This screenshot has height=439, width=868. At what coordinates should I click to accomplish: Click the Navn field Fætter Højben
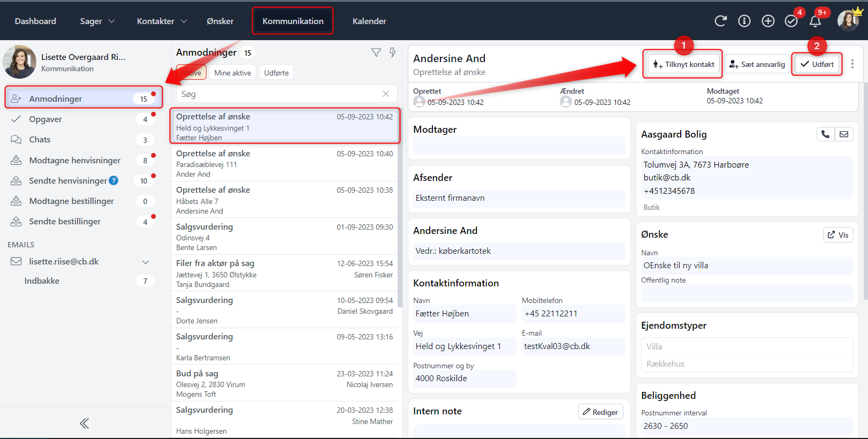coord(465,314)
